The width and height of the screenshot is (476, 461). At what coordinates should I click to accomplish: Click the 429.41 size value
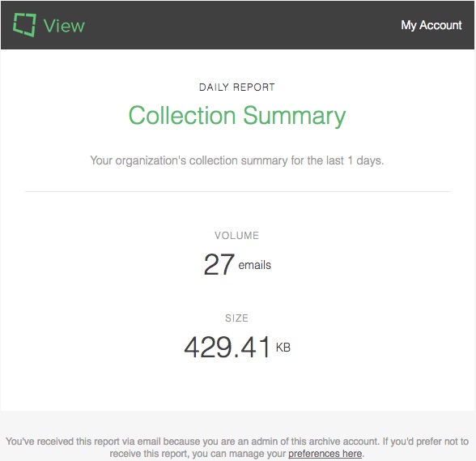coord(227,347)
